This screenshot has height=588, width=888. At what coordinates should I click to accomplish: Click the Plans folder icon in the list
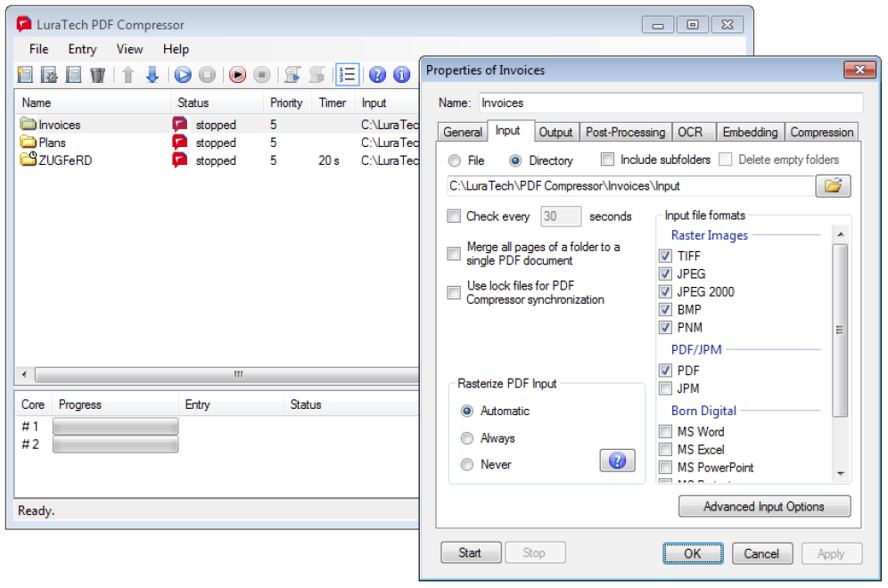tap(28, 142)
